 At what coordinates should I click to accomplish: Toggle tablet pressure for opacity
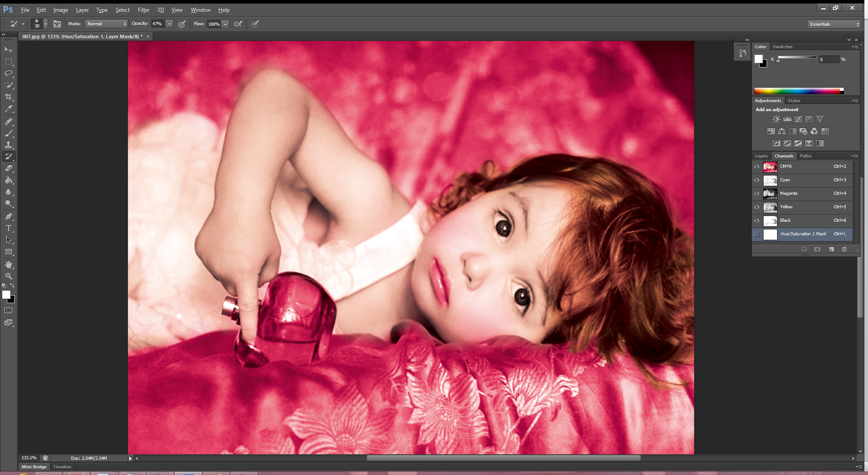[182, 24]
